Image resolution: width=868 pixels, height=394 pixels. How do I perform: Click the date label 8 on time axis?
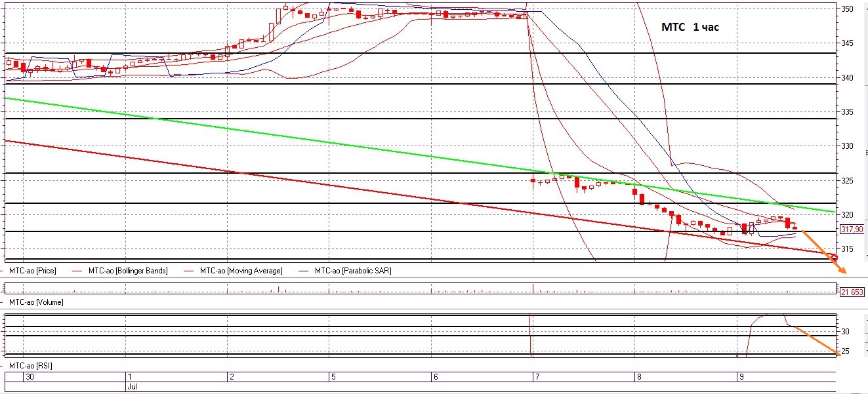click(x=639, y=377)
